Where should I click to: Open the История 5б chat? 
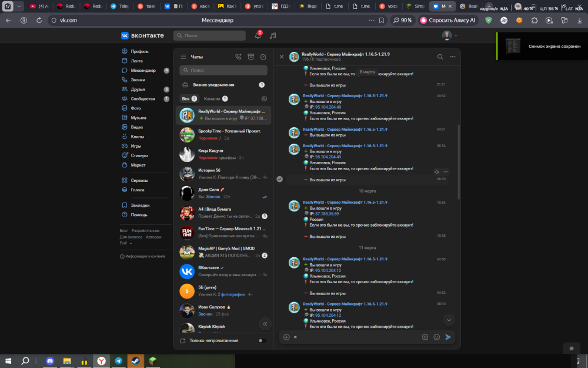(x=223, y=174)
